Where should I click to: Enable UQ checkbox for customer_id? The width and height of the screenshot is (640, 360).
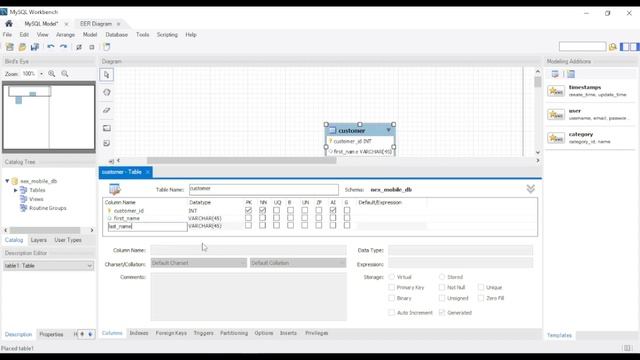click(276, 210)
